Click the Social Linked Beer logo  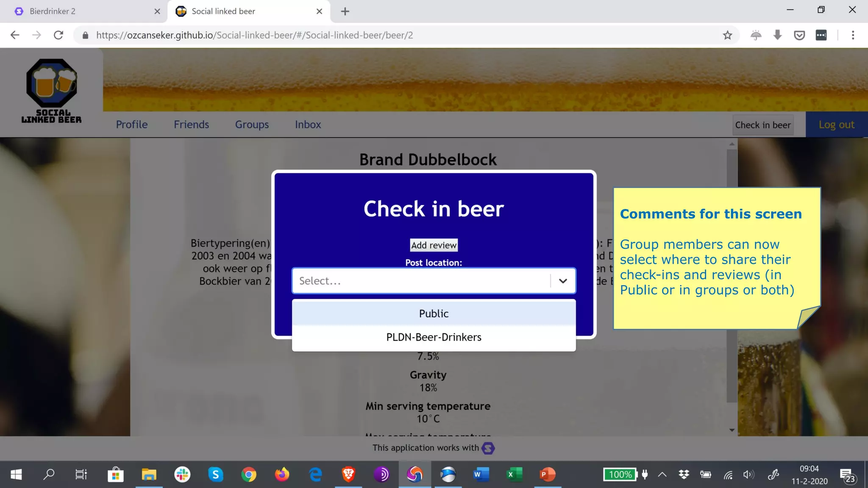[51, 91]
